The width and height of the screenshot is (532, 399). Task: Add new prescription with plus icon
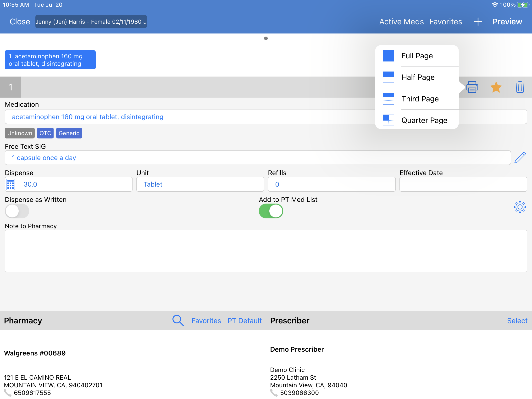[x=478, y=22]
